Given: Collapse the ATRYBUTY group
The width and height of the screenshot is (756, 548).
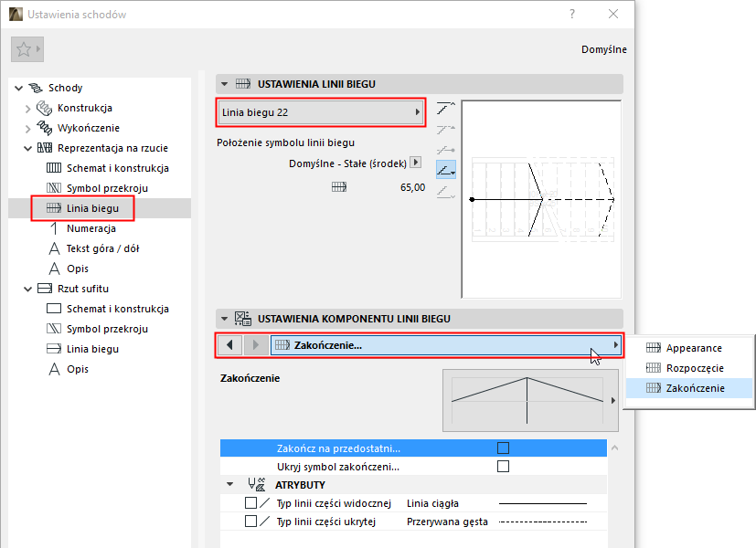Looking at the screenshot, I should pyautogui.click(x=230, y=484).
